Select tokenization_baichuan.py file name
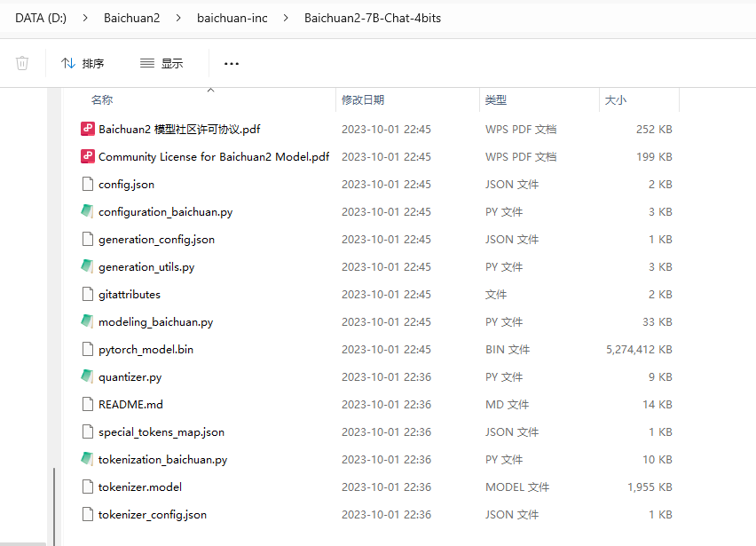Screen dimensions: 756x546 point(162,459)
